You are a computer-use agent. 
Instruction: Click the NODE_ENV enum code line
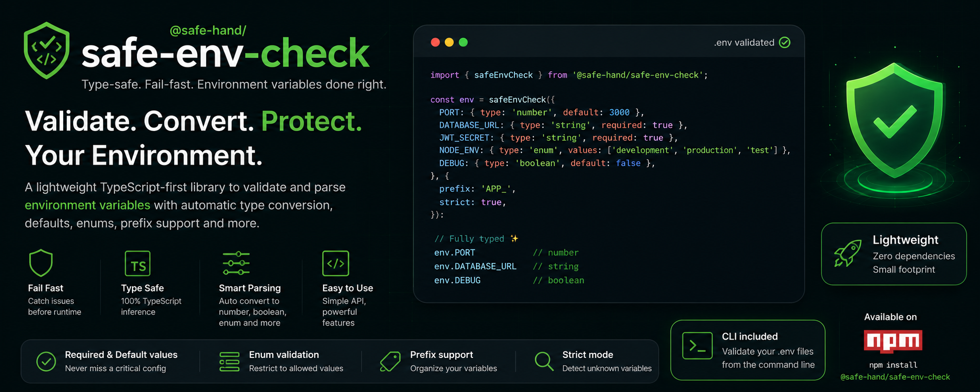point(615,150)
